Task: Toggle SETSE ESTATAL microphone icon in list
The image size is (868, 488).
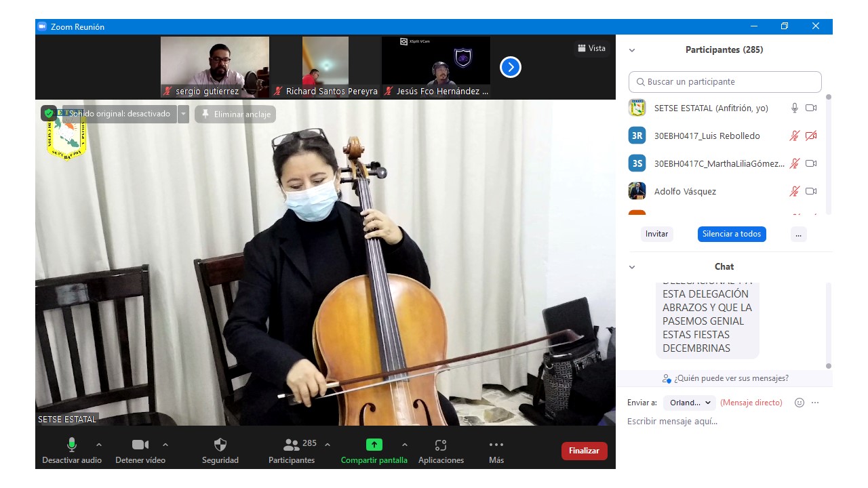Action: (795, 108)
